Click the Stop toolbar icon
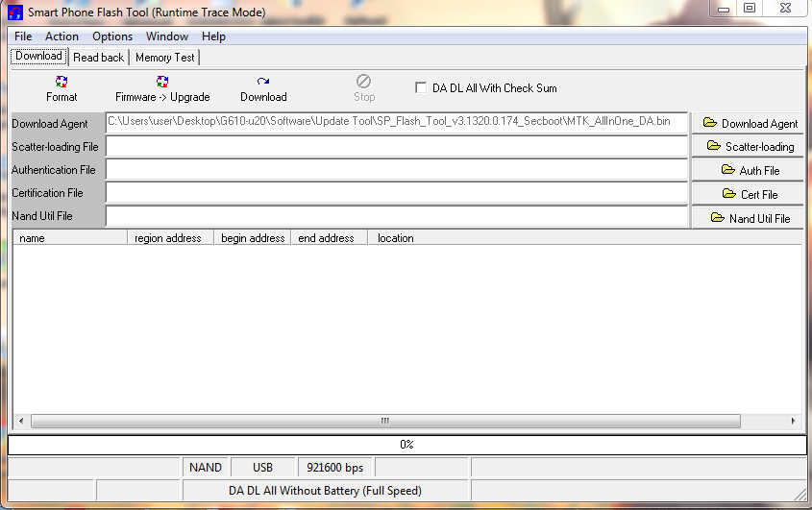812x510 pixels. pyautogui.click(x=363, y=82)
